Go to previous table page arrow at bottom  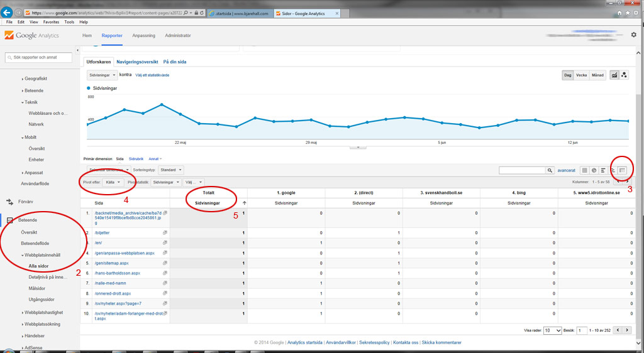[618, 330]
